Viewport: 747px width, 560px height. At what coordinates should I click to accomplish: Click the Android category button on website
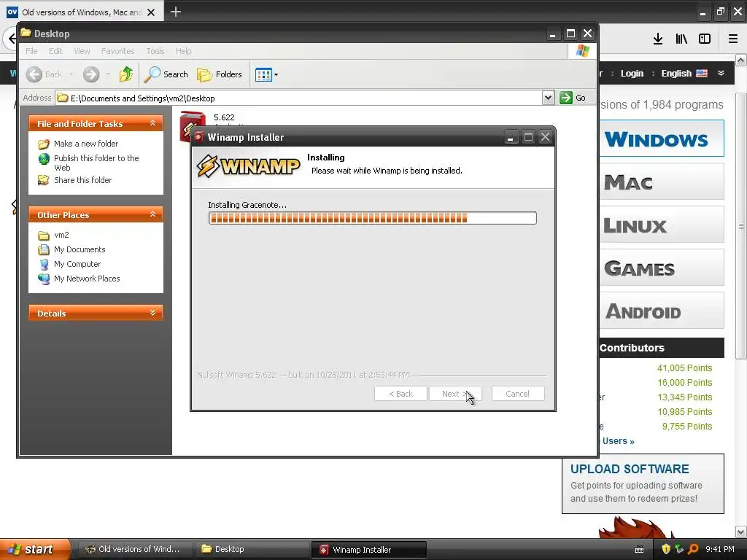pos(661,310)
